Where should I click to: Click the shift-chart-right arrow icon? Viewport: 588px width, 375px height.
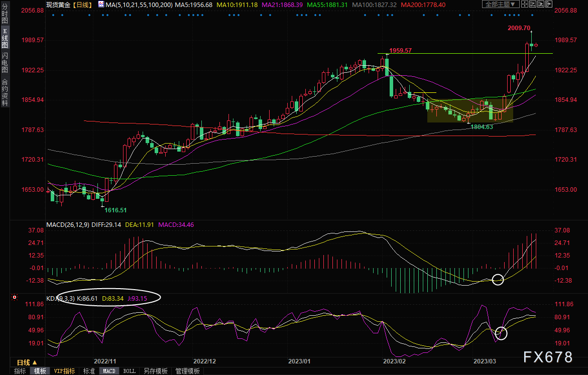pyautogui.click(x=549, y=4)
